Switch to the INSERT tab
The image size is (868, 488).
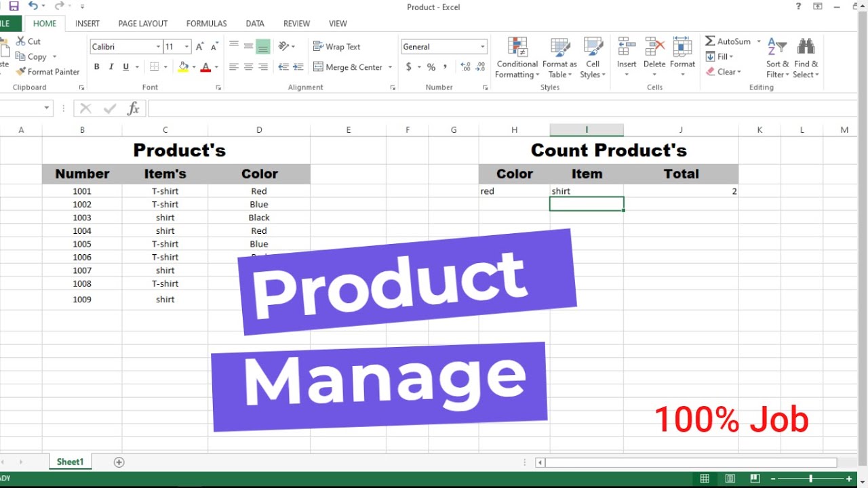[87, 24]
